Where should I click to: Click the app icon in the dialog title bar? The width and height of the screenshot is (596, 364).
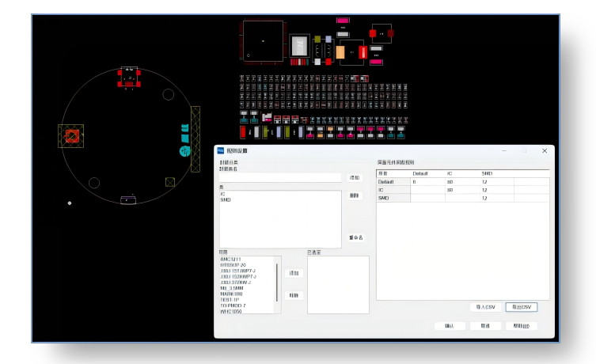click(x=221, y=150)
